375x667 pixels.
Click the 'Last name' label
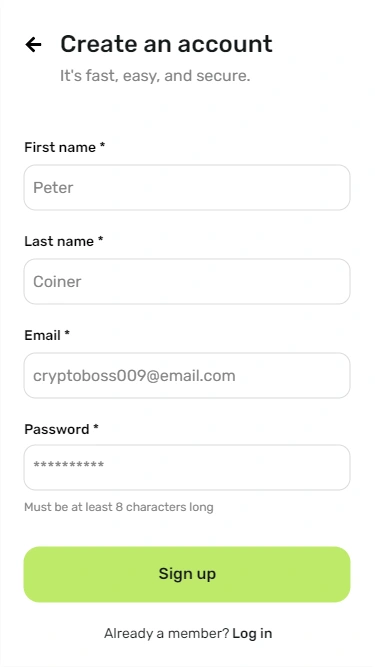point(59,241)
